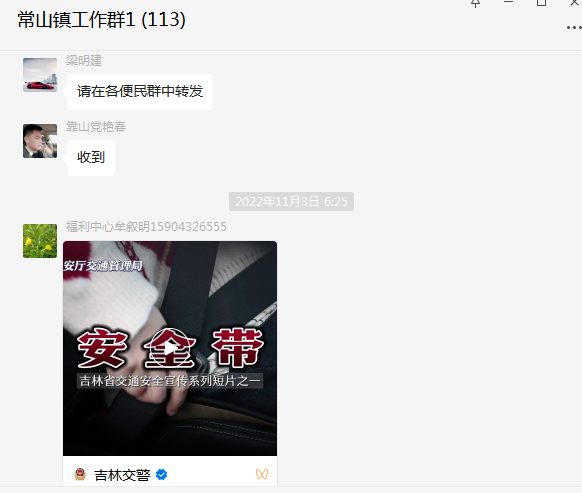Click the group title 常山镇工作群1 (113)
The height and width of the screenshot is (493, 582).
(x=101, y=20)
